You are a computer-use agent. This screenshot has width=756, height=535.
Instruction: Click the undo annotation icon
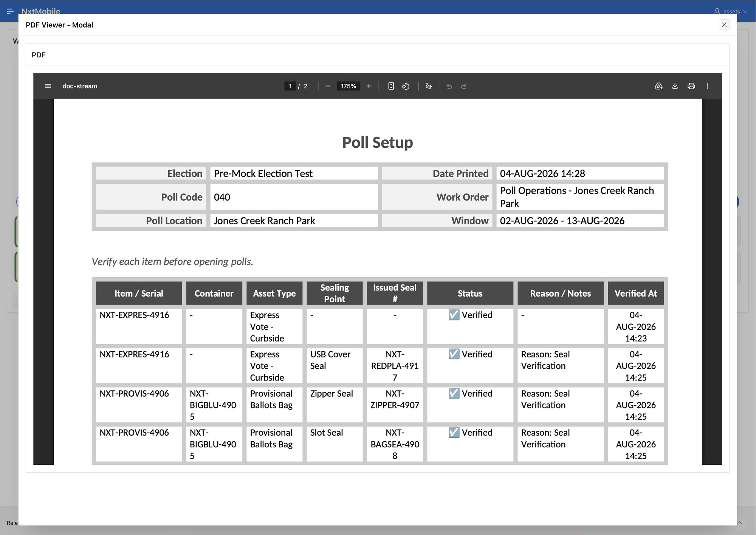point(449,86)
